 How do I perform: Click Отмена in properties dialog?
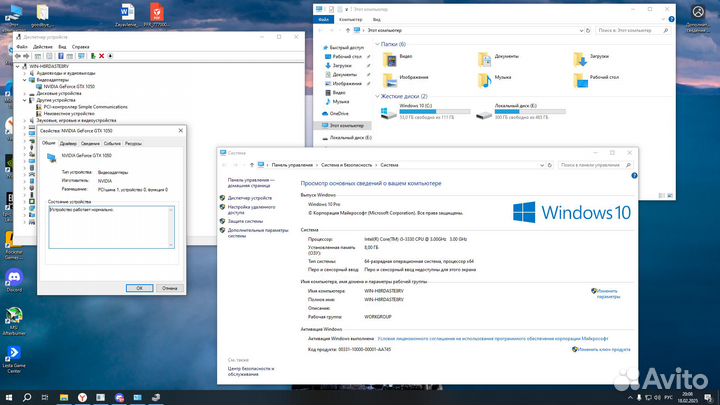point(169,288)
